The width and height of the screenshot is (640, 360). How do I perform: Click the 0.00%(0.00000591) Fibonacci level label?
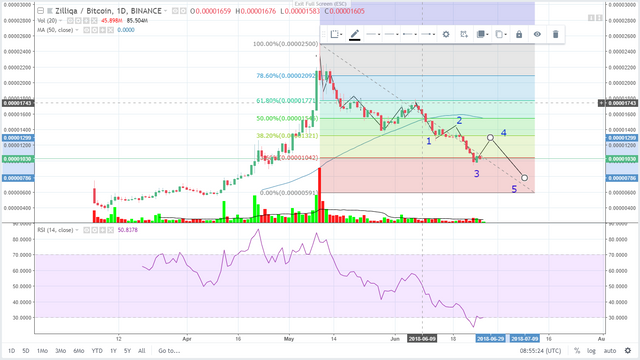pos(289,193)
